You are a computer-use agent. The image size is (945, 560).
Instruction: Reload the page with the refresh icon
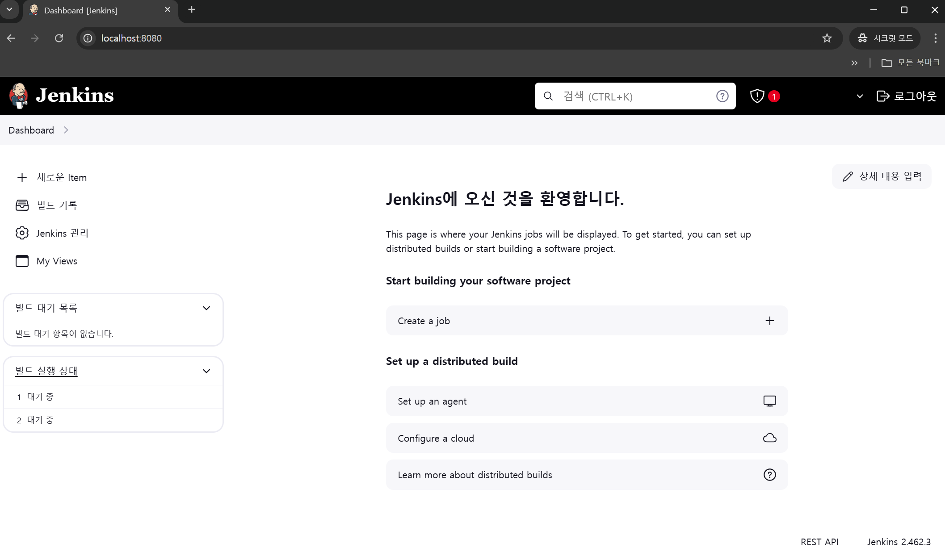59,38
